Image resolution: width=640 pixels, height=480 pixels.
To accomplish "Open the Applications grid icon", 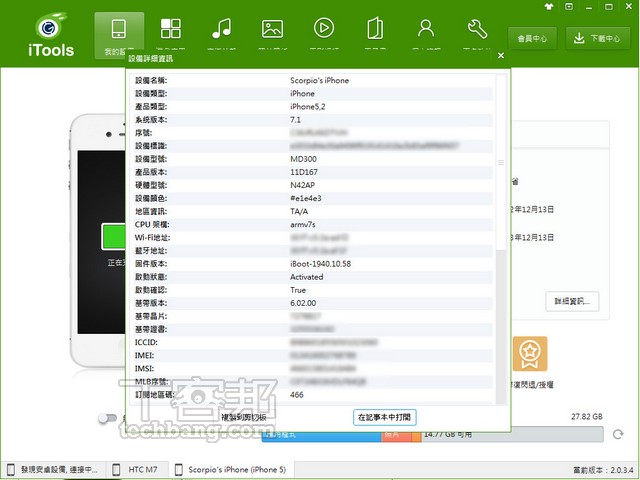I will click(171, 29).
